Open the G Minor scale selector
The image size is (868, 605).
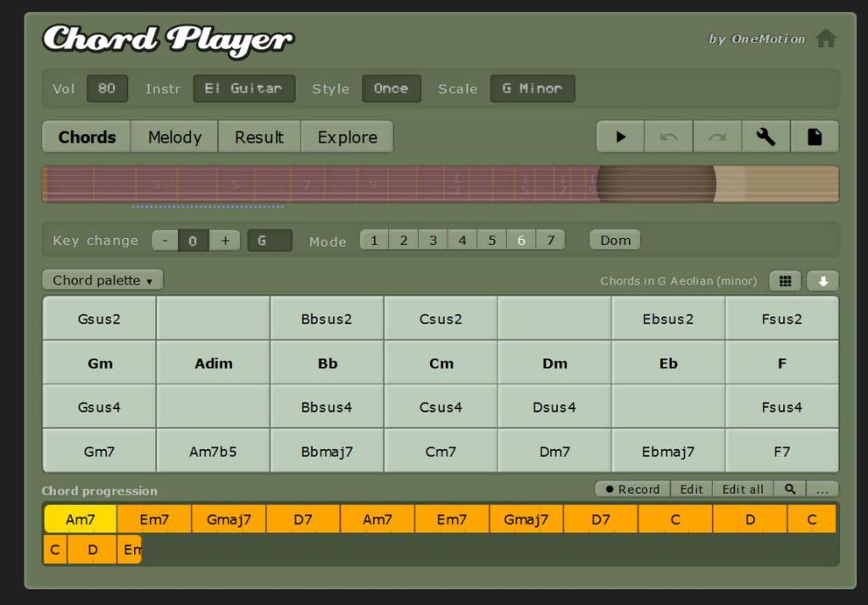531,89
